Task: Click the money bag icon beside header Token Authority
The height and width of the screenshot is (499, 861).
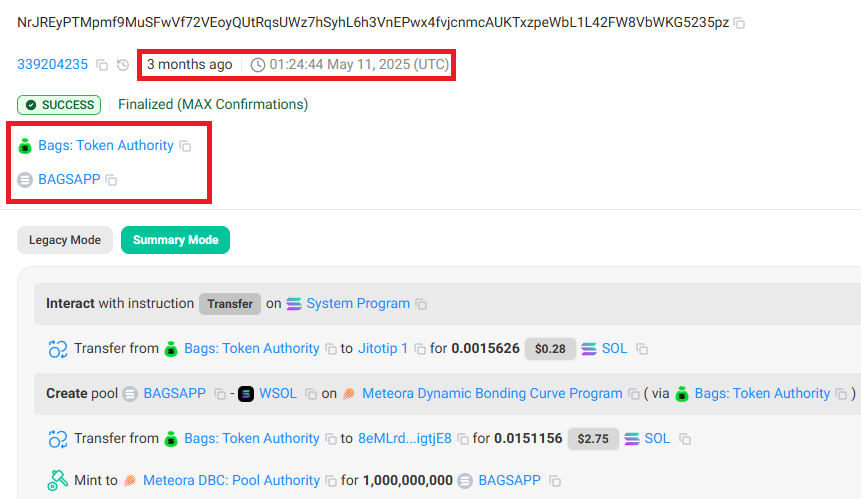Action: pos(25,146)
